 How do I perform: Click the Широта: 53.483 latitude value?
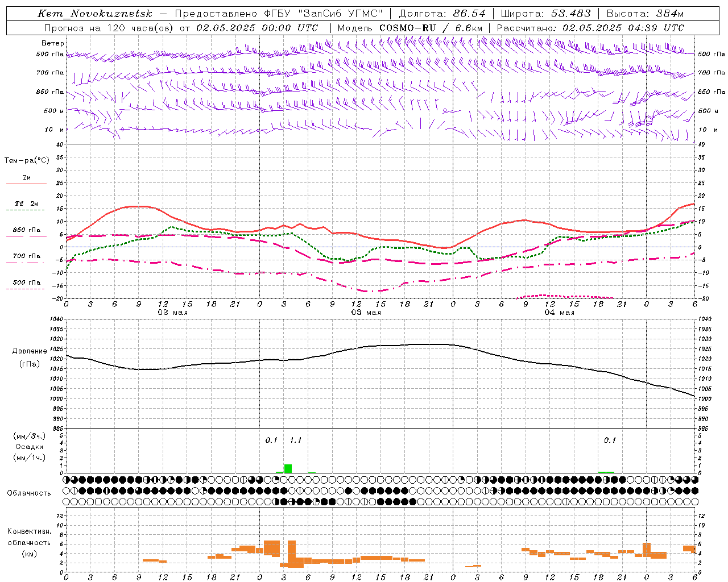545,14
